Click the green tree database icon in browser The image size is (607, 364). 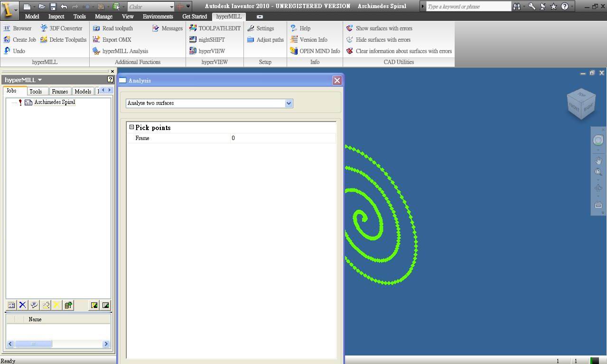tap(68, 305)
